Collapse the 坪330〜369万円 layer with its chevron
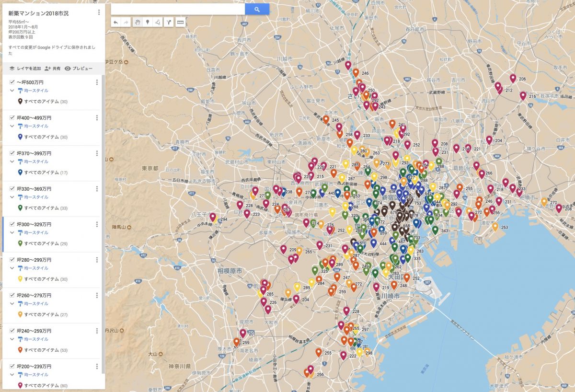The width and height of the screenshot is (575, 392). [x=12, y=197]
